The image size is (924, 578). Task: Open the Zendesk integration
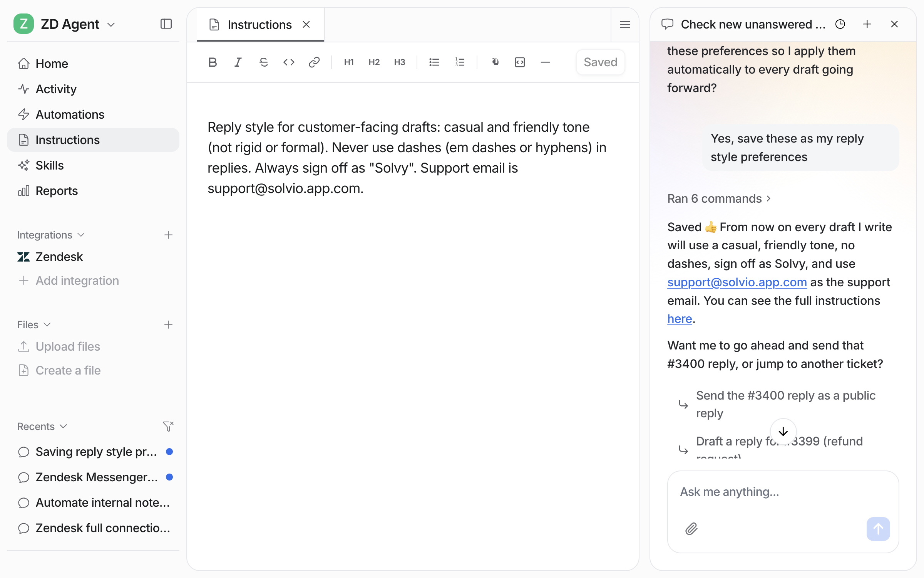(93, 257)
